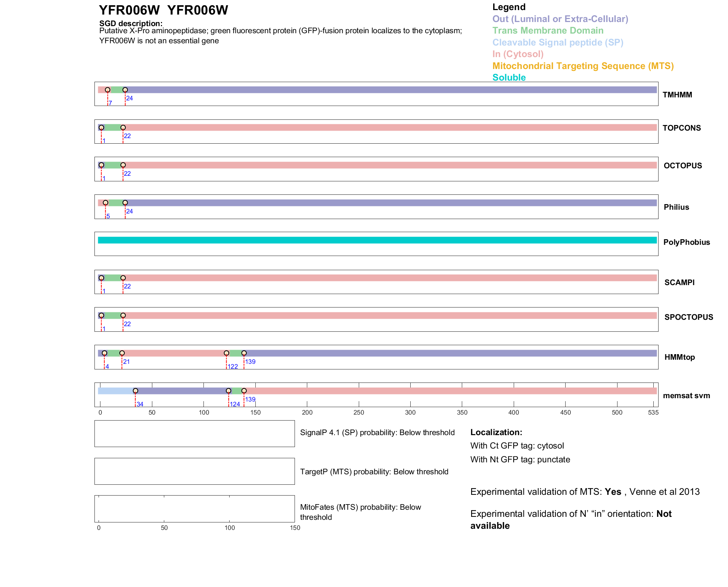Click the TMHMM marker at position 7

tap(108, 90)
